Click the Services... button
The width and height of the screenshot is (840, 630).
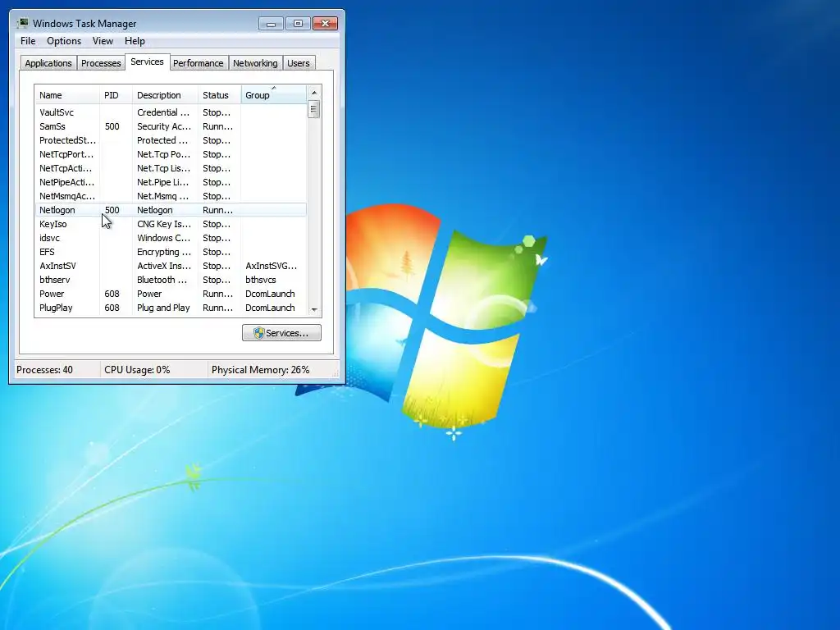[281, 333]
